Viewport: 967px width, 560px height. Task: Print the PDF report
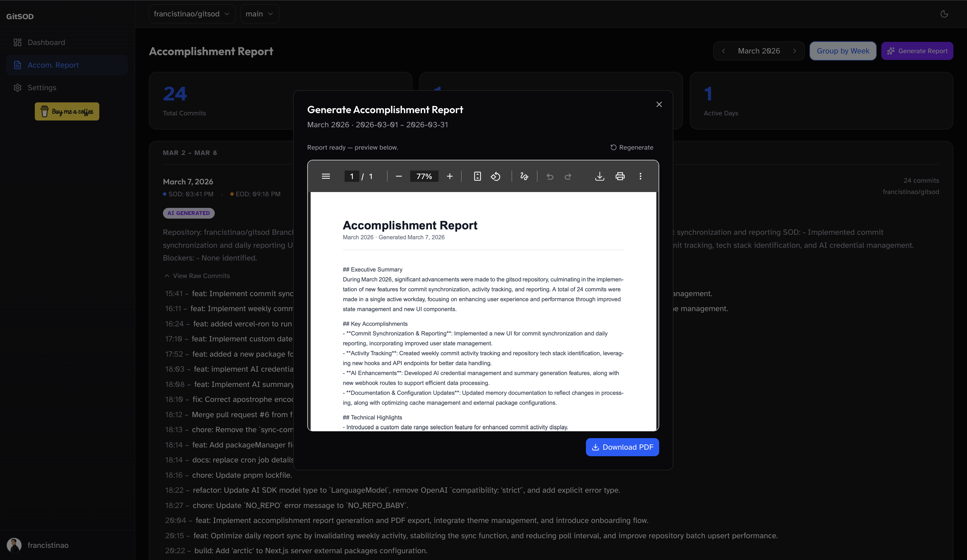(620, 176)
